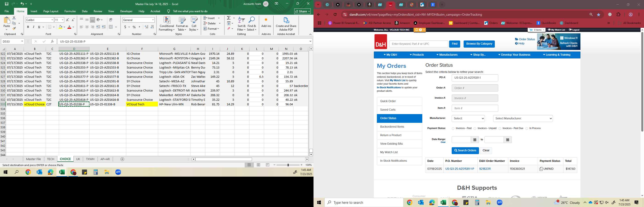Open Find & Select
The width and height of the screenshot is (644, 207).
(x=252, y=24)
